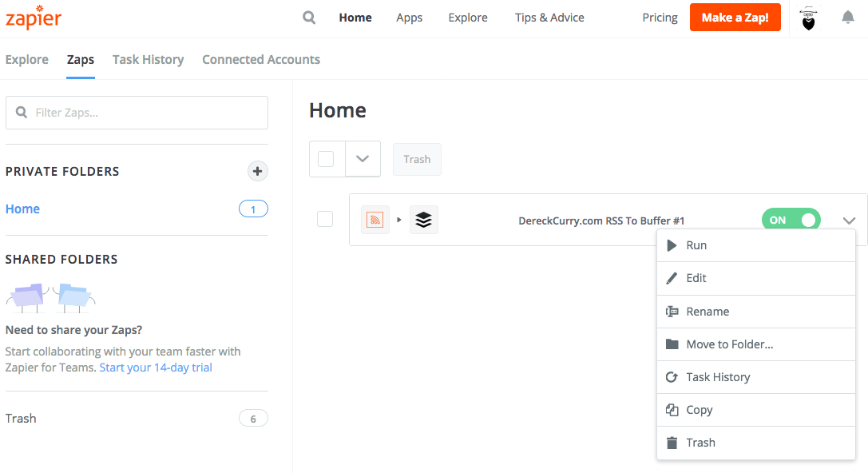
Task: Open search via magnifier icon in header
Action: coord(309,18)
